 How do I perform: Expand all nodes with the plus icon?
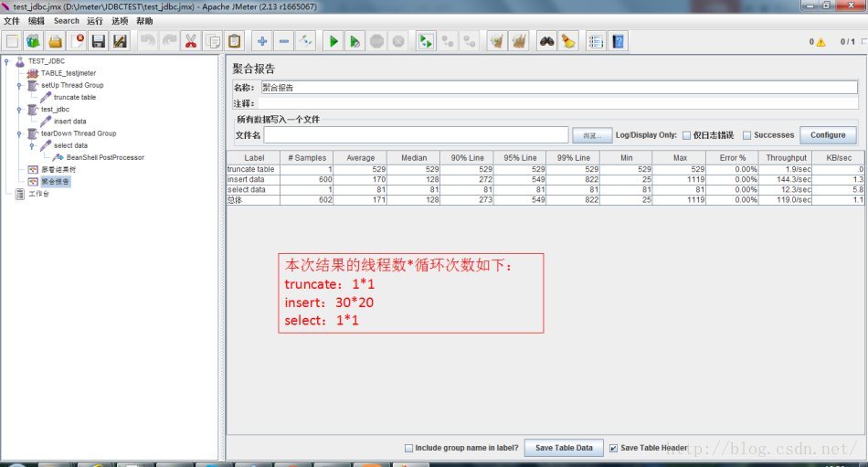point(262,41)
